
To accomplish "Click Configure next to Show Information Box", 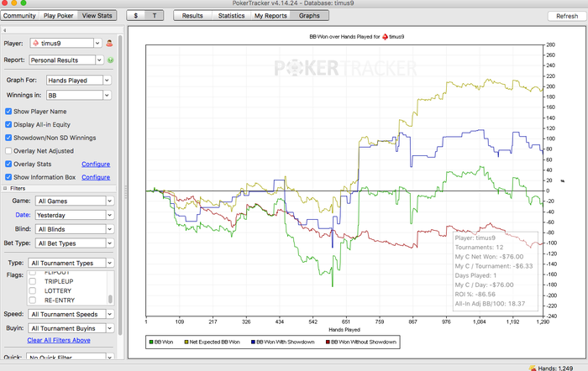I will coord(96,177).
